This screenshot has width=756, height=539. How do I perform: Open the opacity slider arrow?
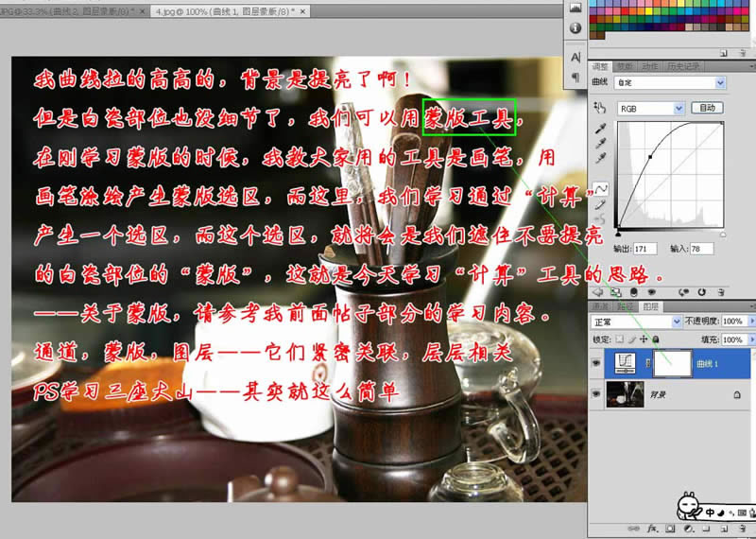click(750, 321)
